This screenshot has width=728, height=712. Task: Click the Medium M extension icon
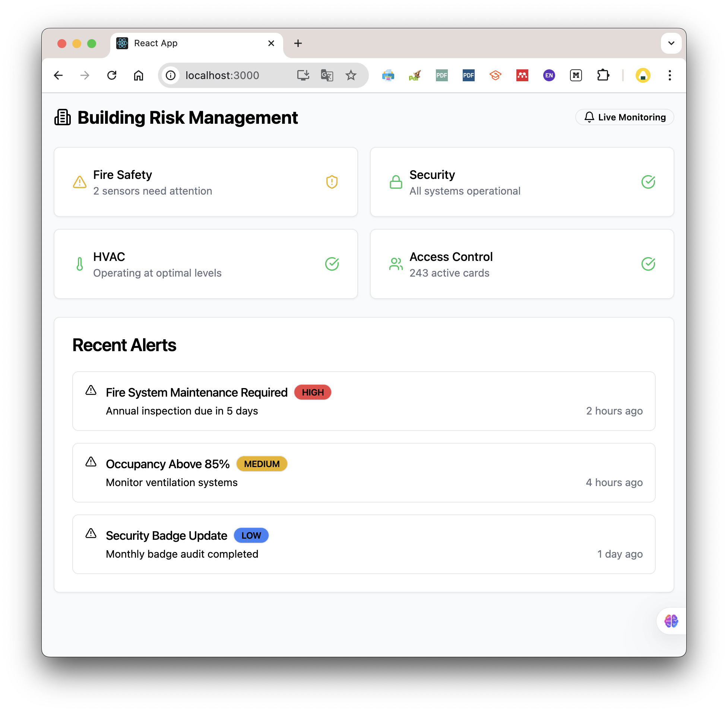pyautogui.click(x=576, y=76)
